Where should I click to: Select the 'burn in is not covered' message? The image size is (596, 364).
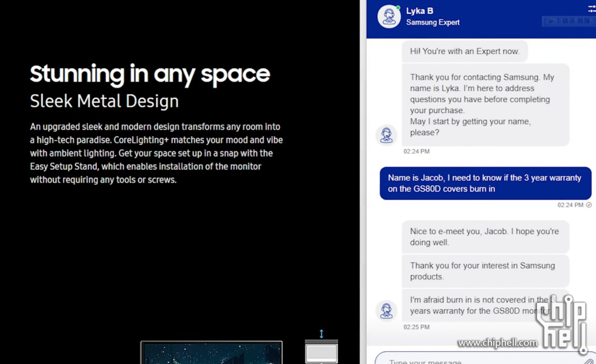486,305
